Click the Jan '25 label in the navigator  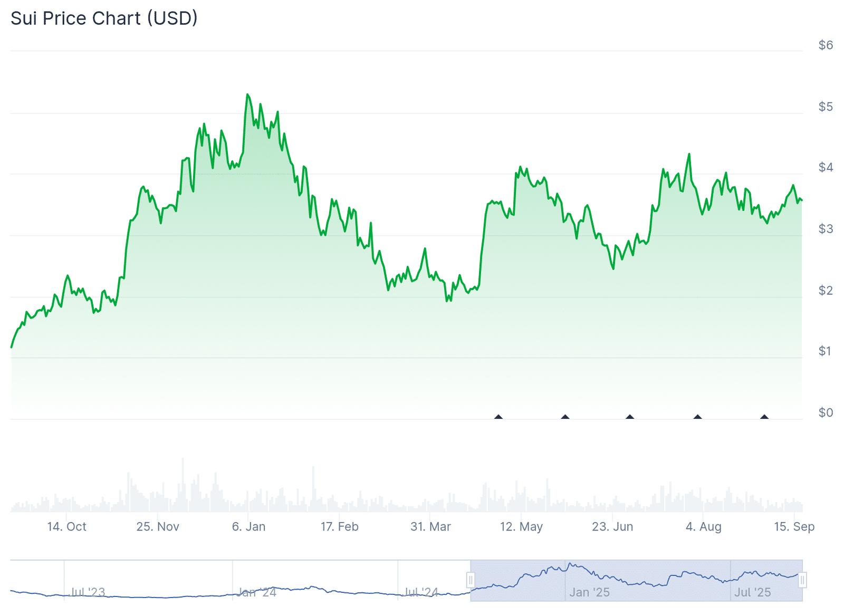click(589, 592)
